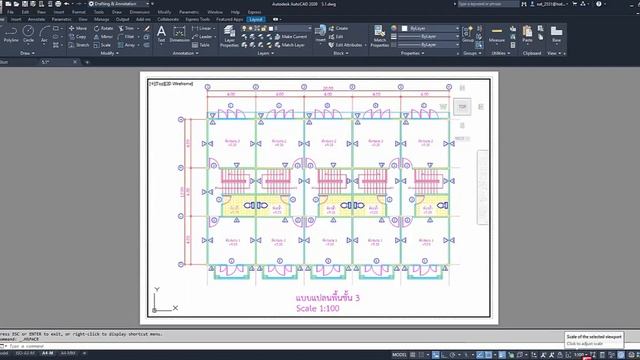This screenshot has height=360, width=640.
Task: Toggle 2D object snap in status bar
Action: click(489, 355)
